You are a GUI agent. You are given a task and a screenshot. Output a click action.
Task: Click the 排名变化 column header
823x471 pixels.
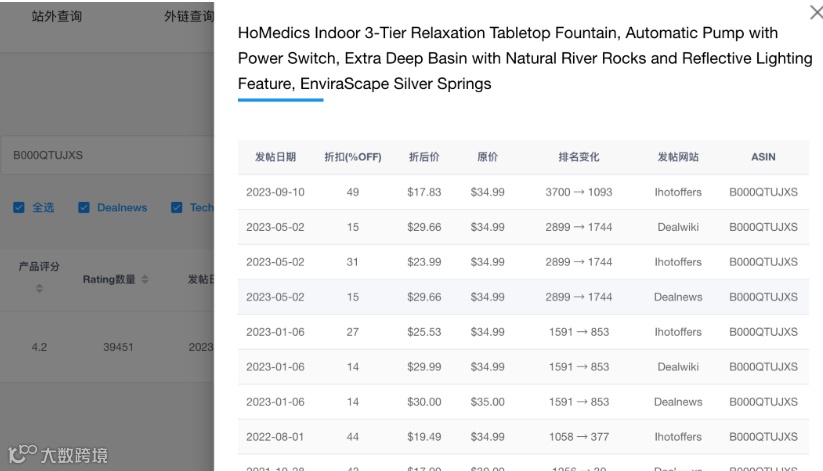click(579, 157)
